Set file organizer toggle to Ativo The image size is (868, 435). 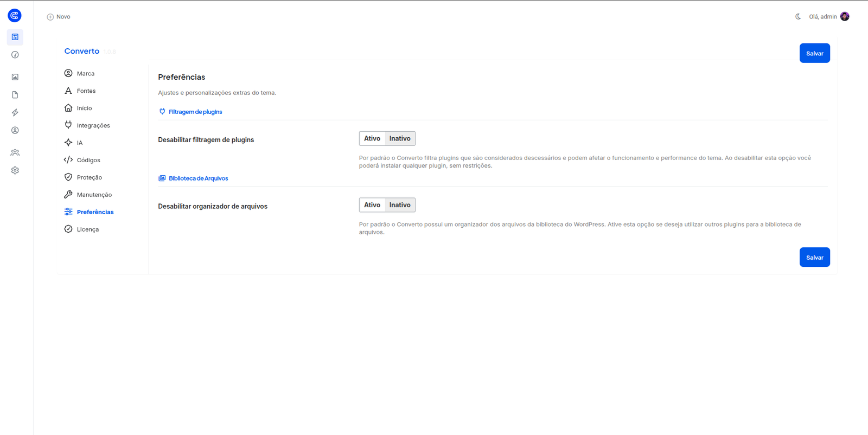(x=372, y=205)
